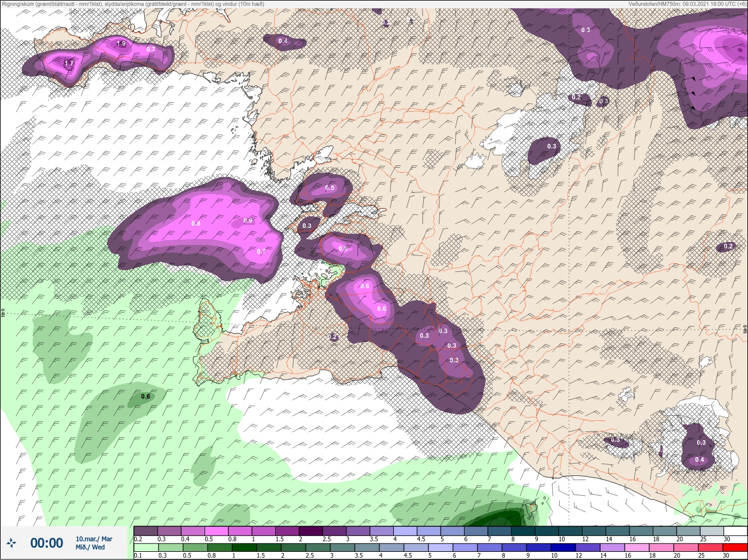
Task: Pick upper legend swatch between 9 and 10
Action: tap(548, 531)
